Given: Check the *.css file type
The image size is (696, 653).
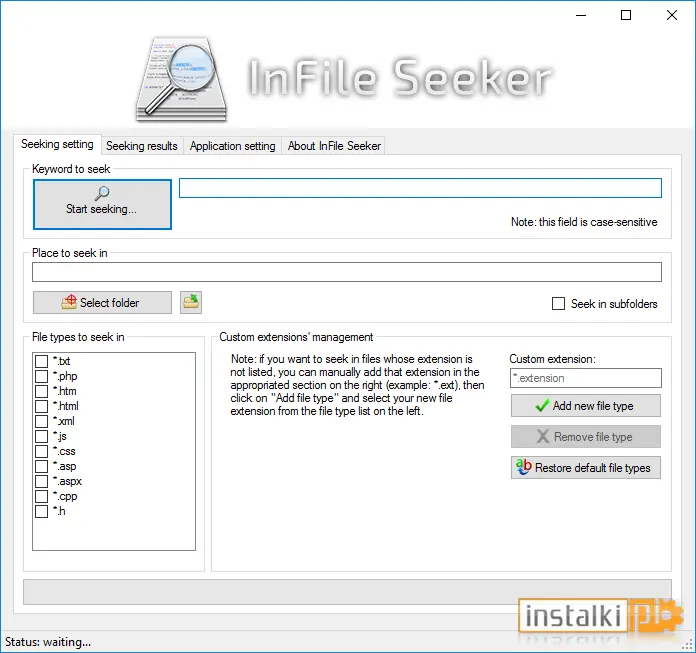Looking at the screenshot, I should [x=42, y=451].
